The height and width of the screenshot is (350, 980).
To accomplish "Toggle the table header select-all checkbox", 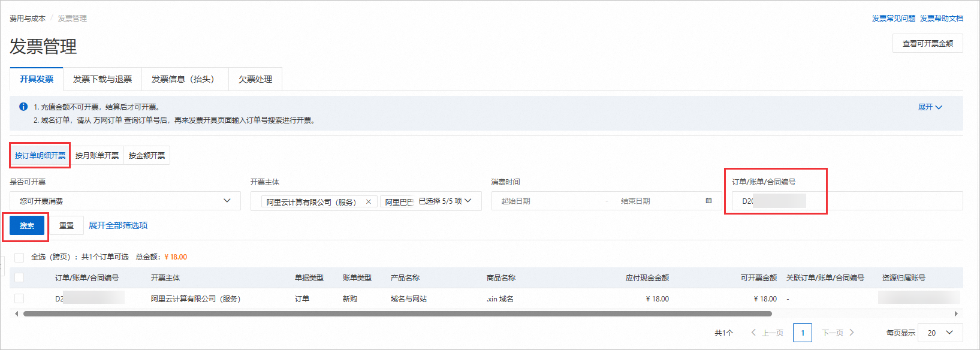I will click(x=19, y=277).
